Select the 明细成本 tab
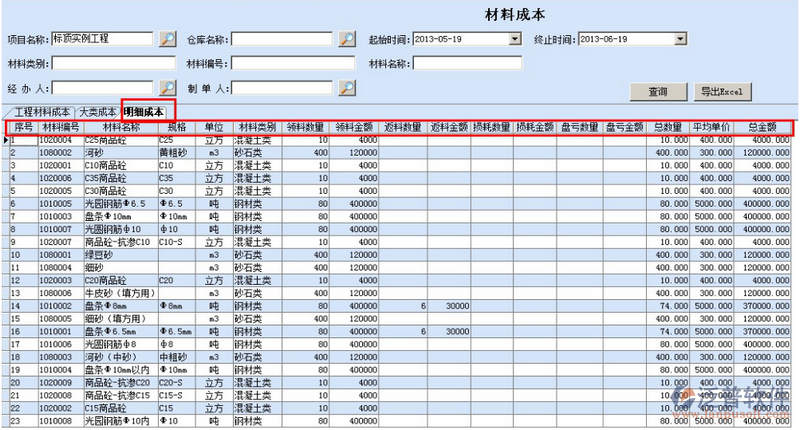The image size is (800, 430). (145, 113)
